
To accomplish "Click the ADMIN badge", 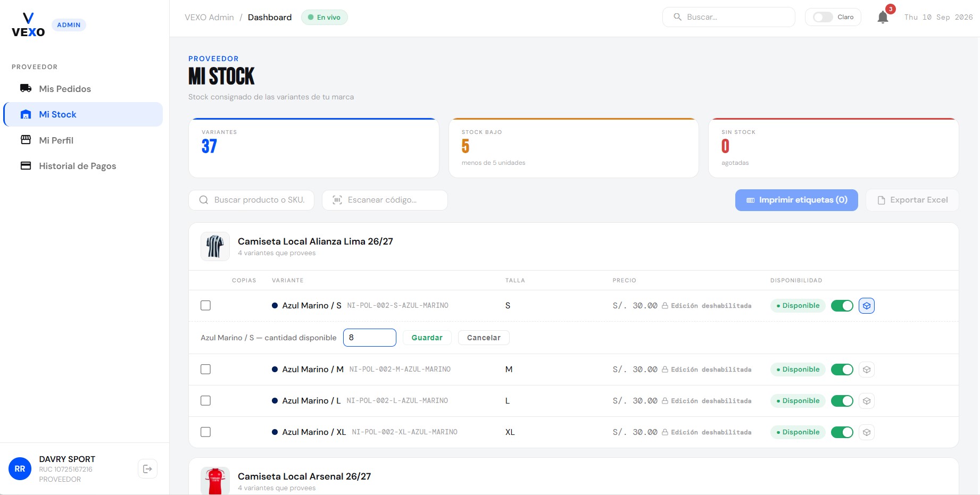I will coord(69,25).
